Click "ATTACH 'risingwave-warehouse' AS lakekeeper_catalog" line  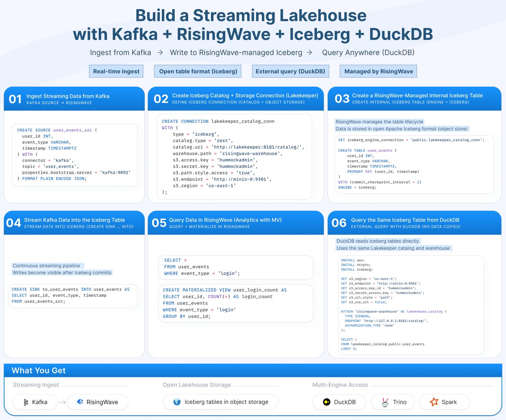tap(393, 311)
